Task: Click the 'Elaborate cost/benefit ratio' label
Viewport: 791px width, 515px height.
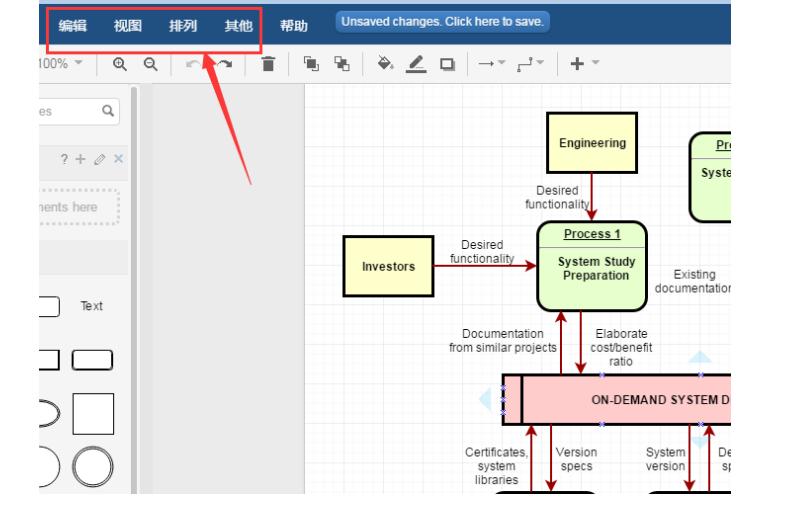Action: 621,348
